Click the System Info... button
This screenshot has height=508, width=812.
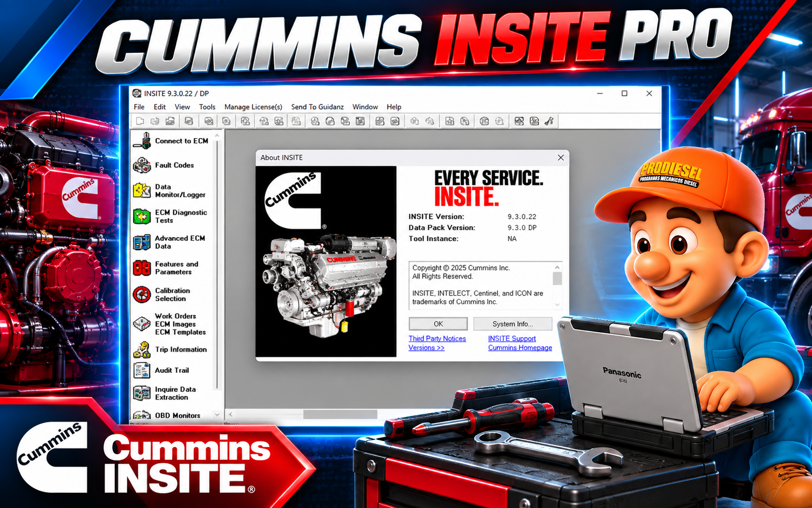point(513,324)
